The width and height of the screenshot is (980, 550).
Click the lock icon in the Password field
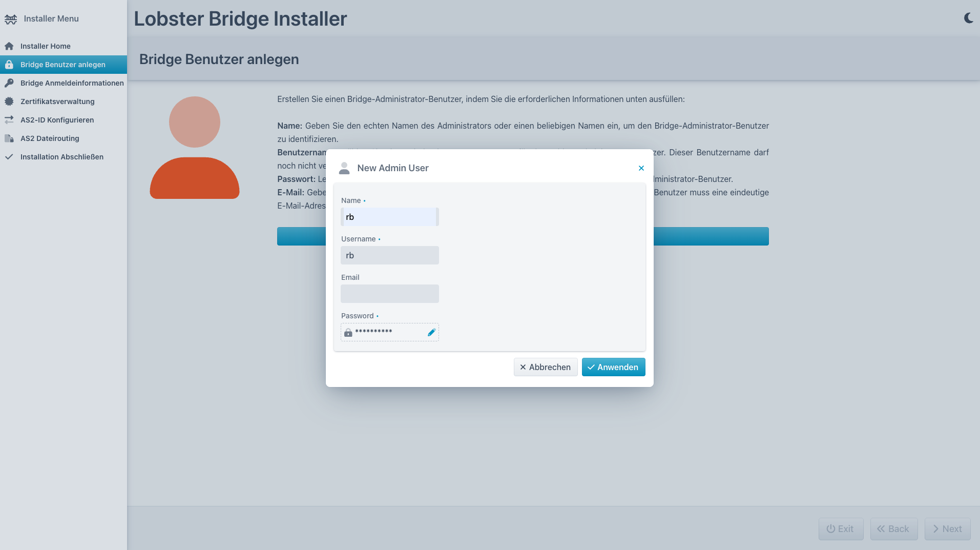click(x=348, y=333)
